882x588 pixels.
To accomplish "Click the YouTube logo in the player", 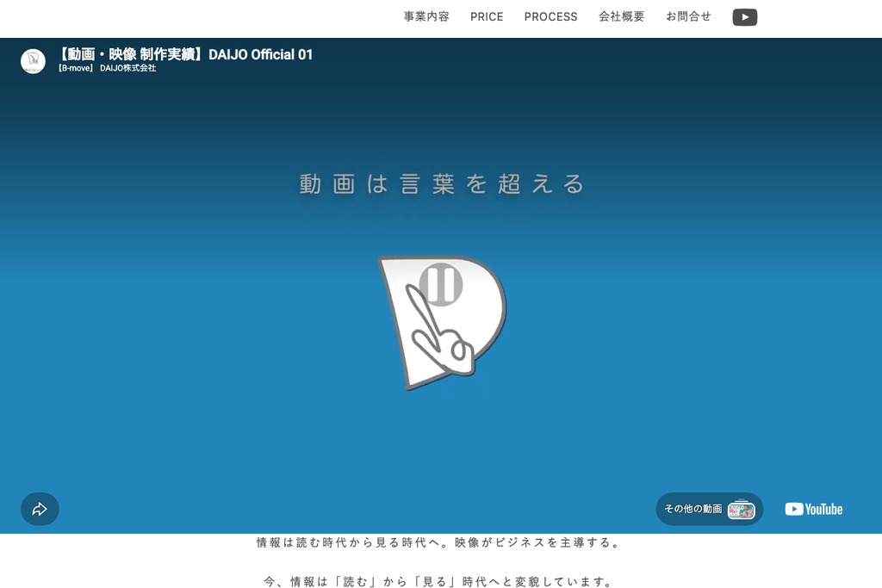I will coord(814,510).
